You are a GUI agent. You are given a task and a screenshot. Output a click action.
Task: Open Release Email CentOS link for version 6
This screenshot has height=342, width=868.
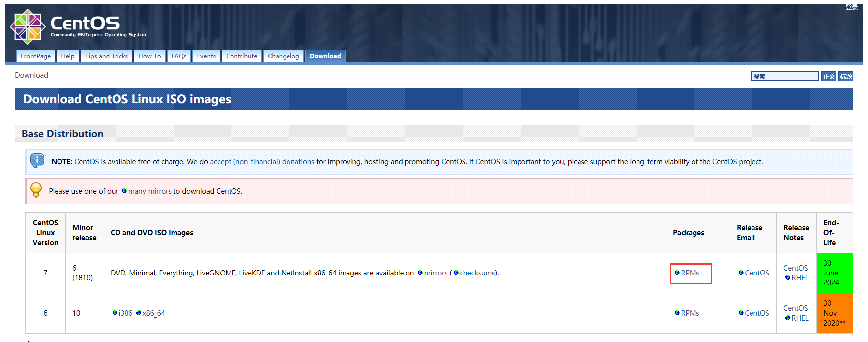tap(757, 313)
